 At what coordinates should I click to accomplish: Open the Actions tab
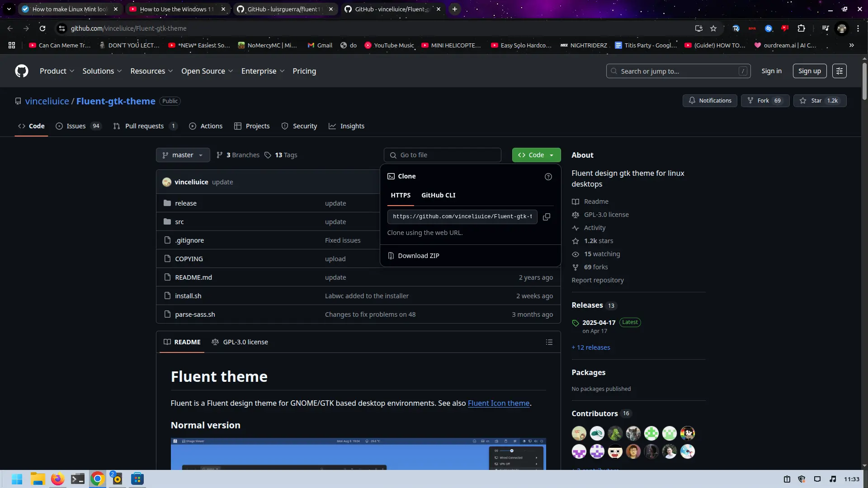click(x=206, y=126)
